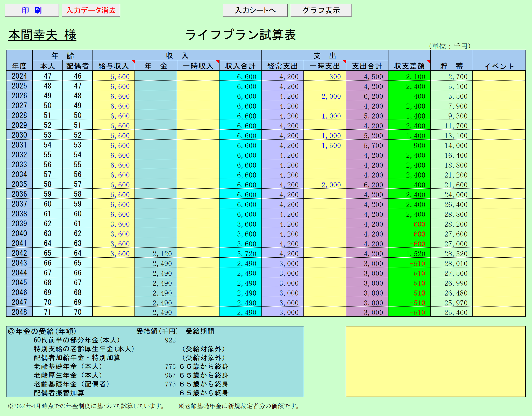Click the 一時収入 column header
Image resolution: width=532 pixels, height=416 pixels.
click(x=198, y=66)
